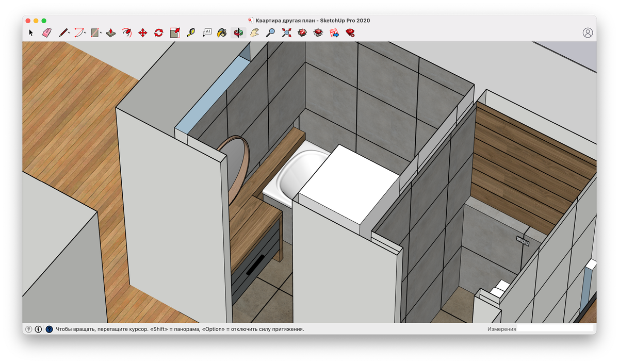Image resolution: width=619 pixels, height=364 pixels.
Task: Pick the Move tool with red arrows
Action: tap(142, 32)
